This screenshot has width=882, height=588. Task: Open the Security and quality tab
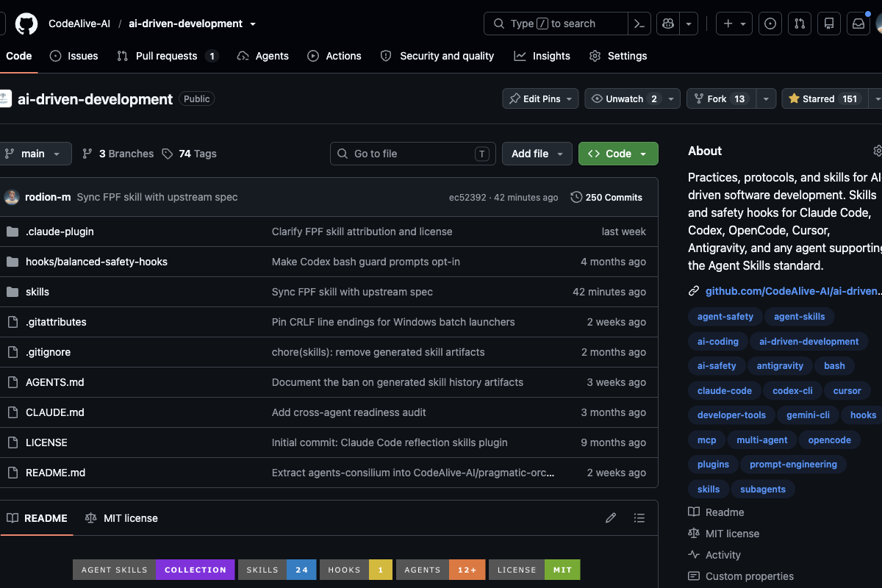coord(437,56)
